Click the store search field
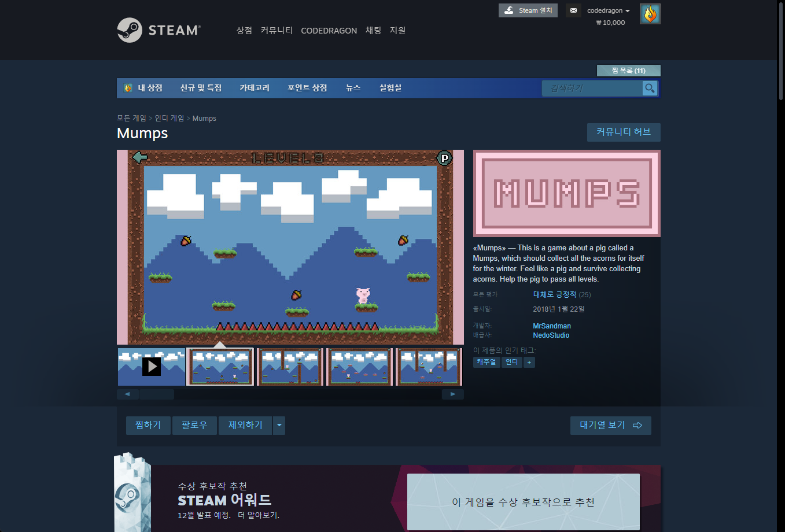The width and height of the screenshot is (785, 532). [592, 88]
